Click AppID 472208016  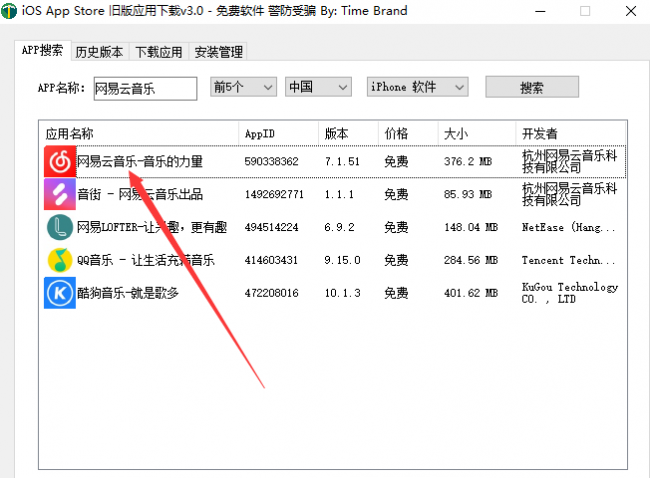point(272,293)
